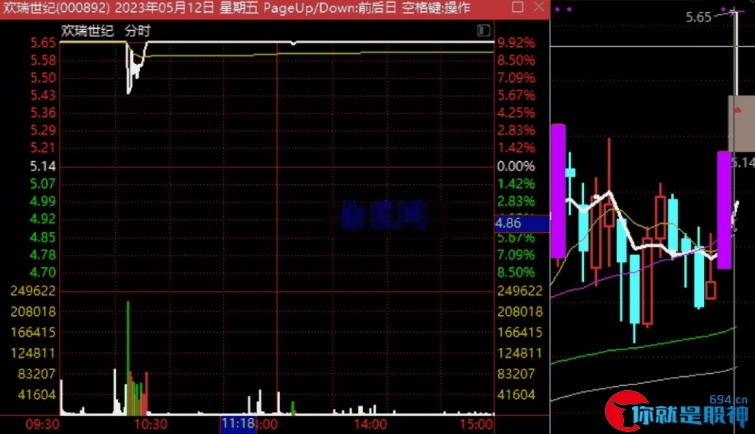755x434 pixels.
Task: Click the left 249622 volume axis label
Action: tap(33, 291)
